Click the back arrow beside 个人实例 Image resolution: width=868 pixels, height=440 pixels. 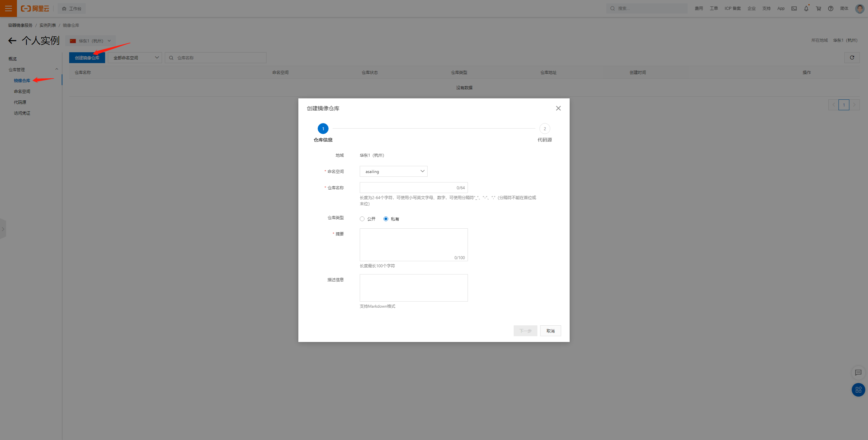tap(12, 41)
